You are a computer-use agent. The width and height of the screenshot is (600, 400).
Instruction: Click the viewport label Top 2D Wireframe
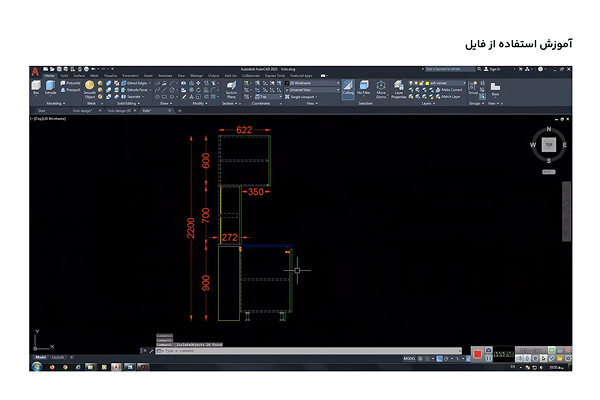(49, 119)
